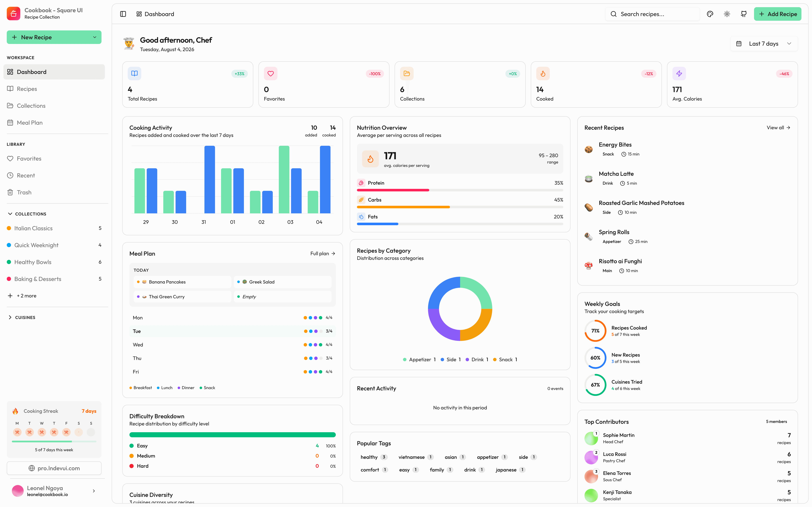
Task: Open the GitHub icon link
Action: (743, 14)
